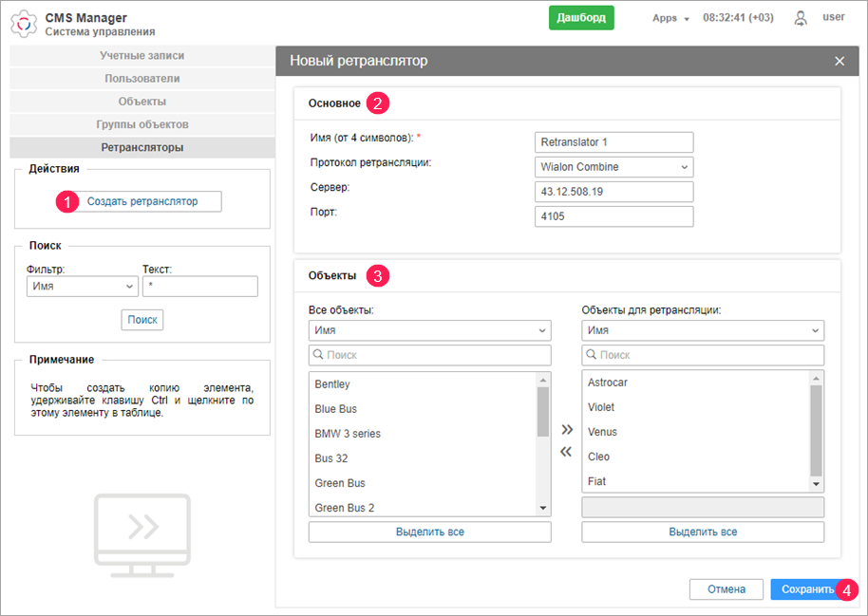Click the green Дашборд button
Image resolution: width=868 pixels, height=616 pixels.
(581, 18)
